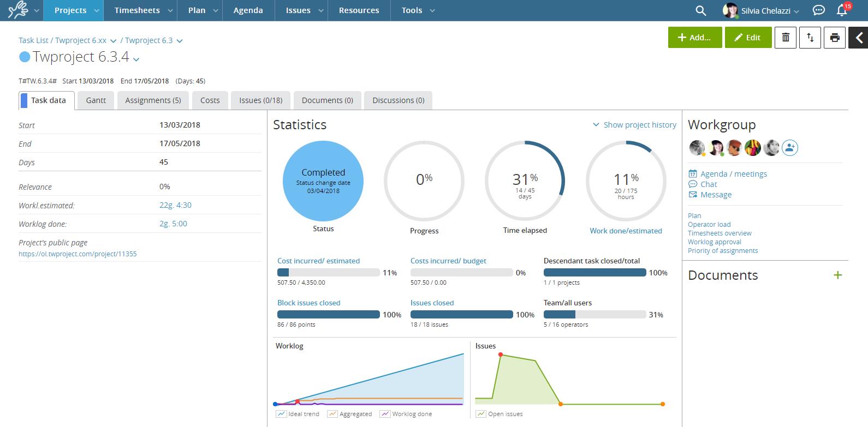Image resolution: width=868 pixels, height=427 pixels.
Task: Collapse side panel with black arrow
Action: [x=859, y=38]
